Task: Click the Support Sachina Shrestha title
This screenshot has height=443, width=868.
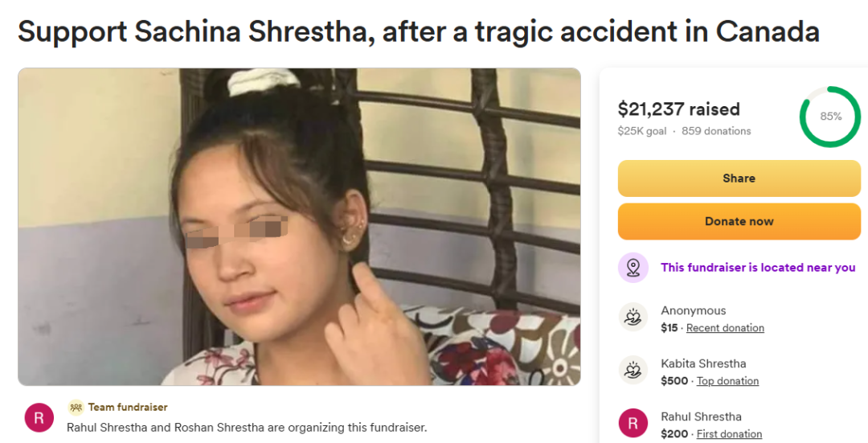Action: (x=419, y=31)
